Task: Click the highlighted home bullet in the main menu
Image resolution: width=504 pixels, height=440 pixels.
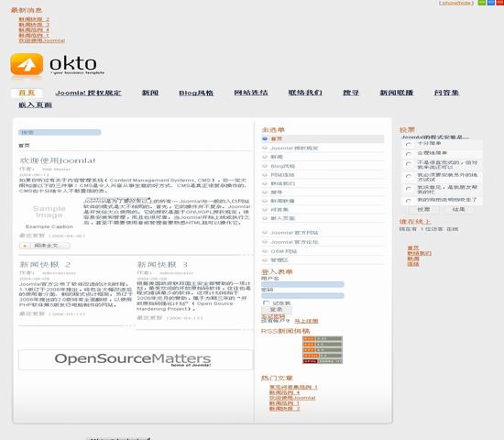Action: coord(265,139)
